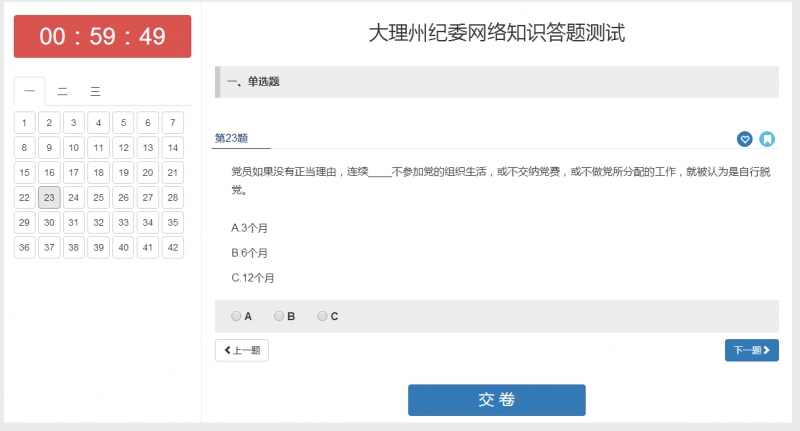Open section tab 三
Viewport: 800px width, 431px height.
(95, 92)
